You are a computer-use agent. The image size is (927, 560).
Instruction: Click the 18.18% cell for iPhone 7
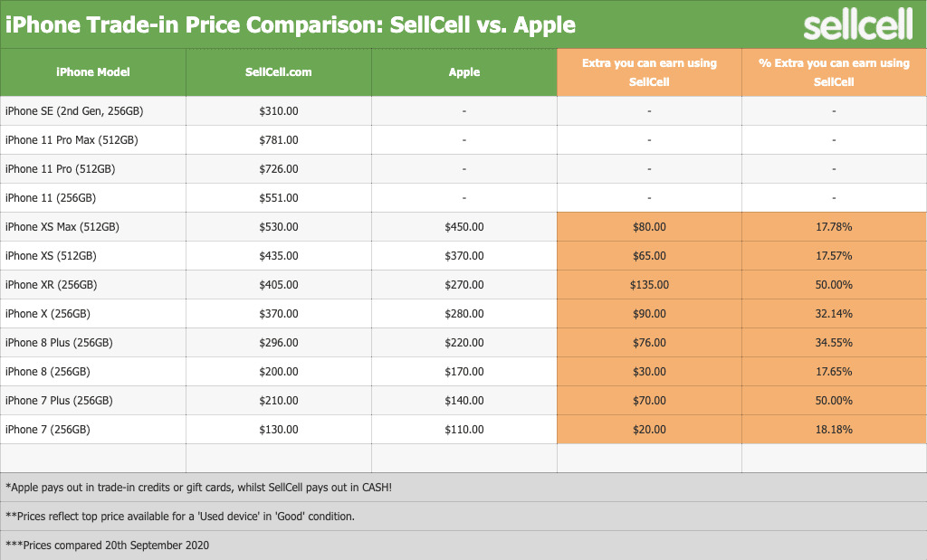pos(834,430)
